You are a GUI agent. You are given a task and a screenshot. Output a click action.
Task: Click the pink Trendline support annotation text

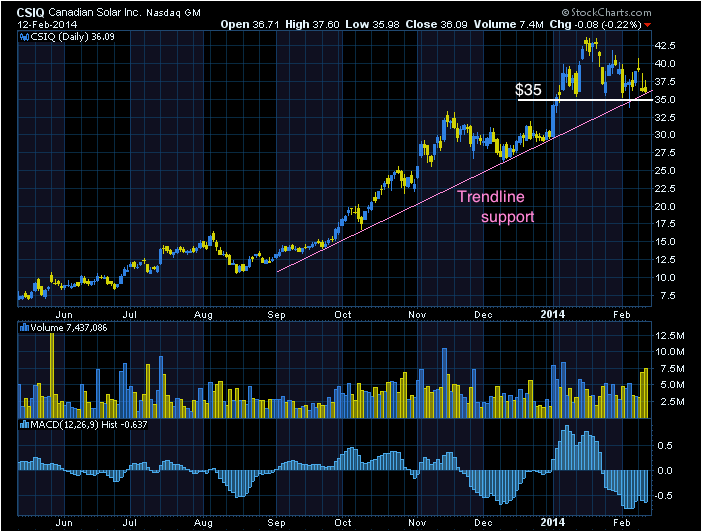pos(496,206)
